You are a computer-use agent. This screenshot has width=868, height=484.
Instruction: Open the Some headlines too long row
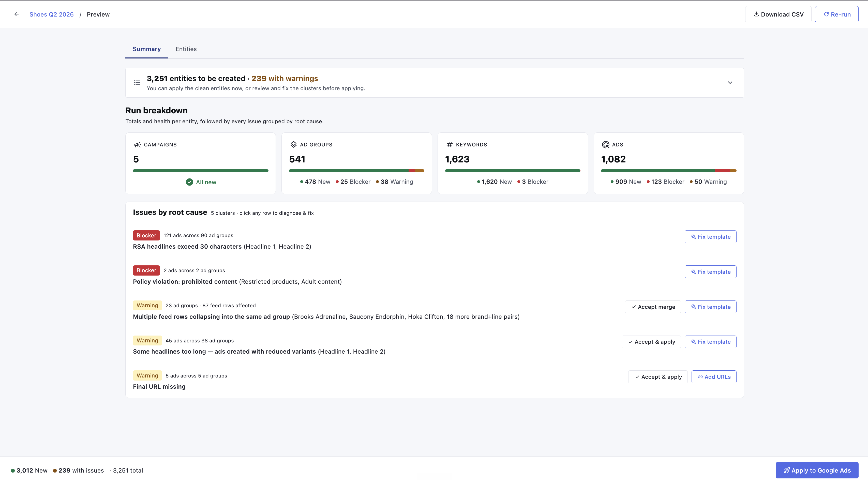coord(434,345)
